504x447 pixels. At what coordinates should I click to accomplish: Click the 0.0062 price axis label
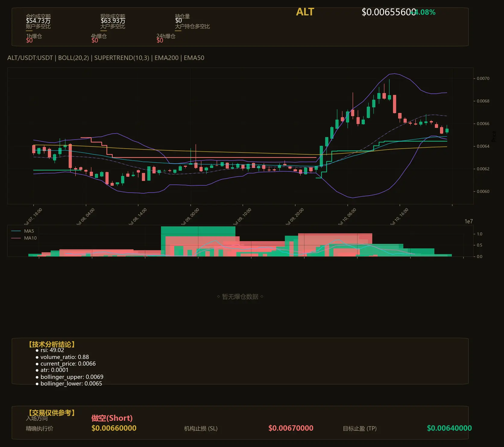[483, 169]
